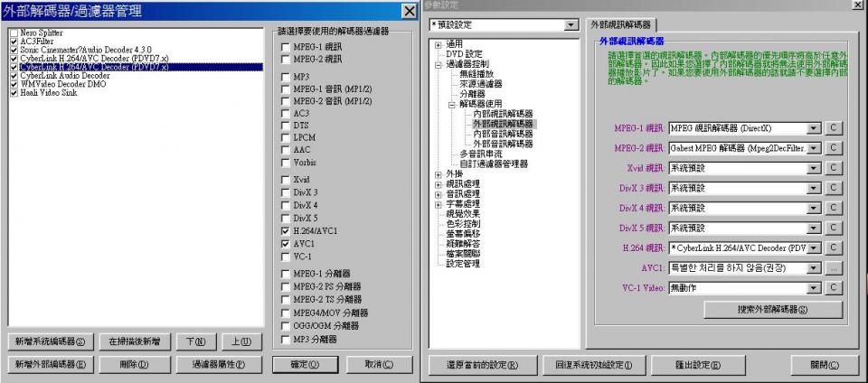This screenshot has width=868, height=383.
Task: Click 回復系統初始設定(I) reset button
Action: pyautogui.click(x=593, y=365)
